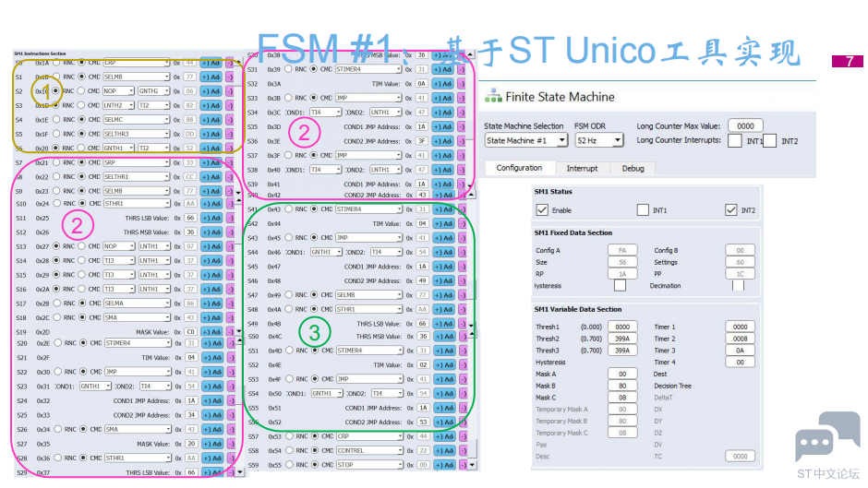
Task: Select the Configuration tab
Action: (519, 168)
